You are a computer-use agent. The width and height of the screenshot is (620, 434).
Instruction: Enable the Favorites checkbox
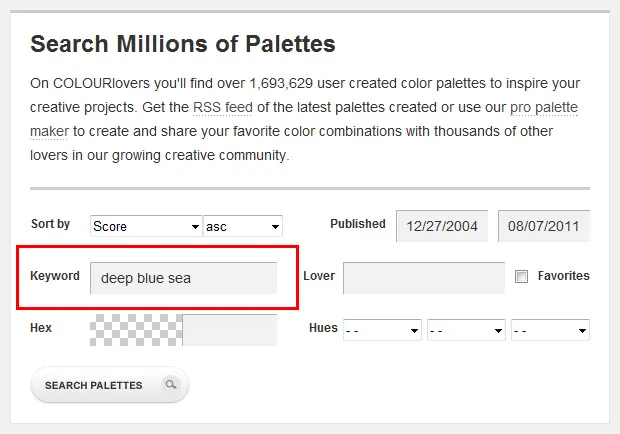(x=521, y=277)
